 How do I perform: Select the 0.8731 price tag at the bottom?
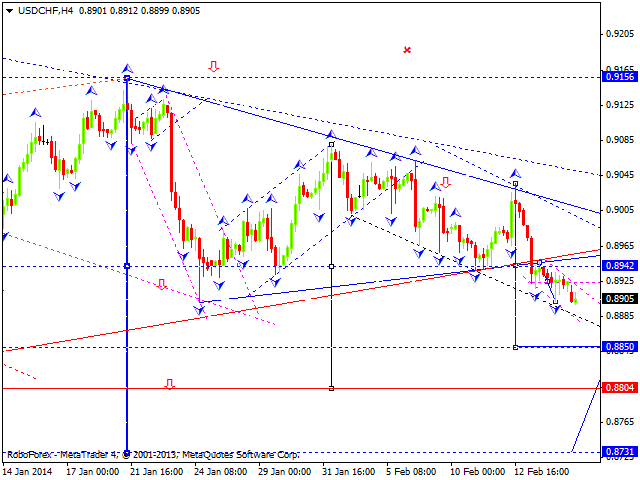tap(617, 452)
